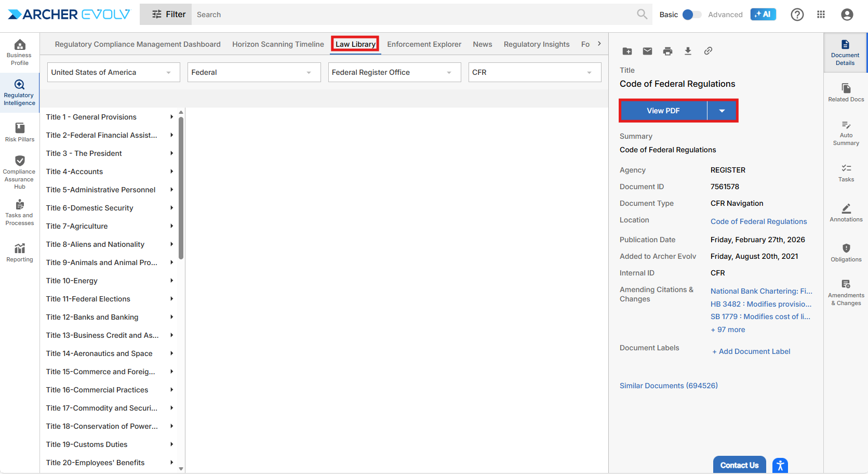This screenshot has width=868, height=474.
Task: Toggle Basic to Advanced search switch
Action: coord(691,15)
